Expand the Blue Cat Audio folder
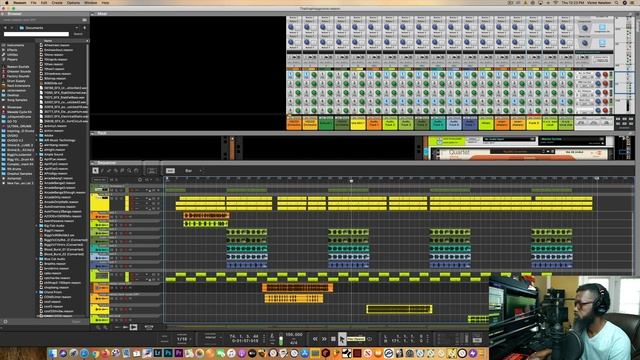640x360 pixels. (x=37, y=259)
